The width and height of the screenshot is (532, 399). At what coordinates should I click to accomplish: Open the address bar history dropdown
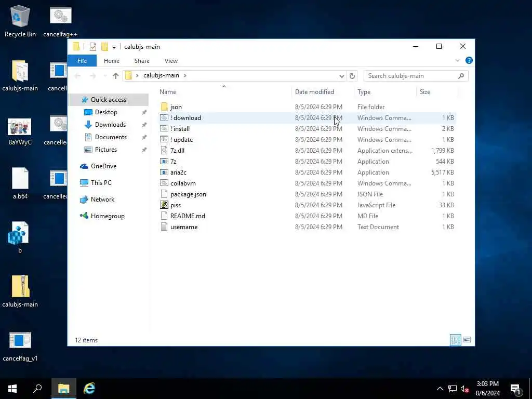click(342, 76)
